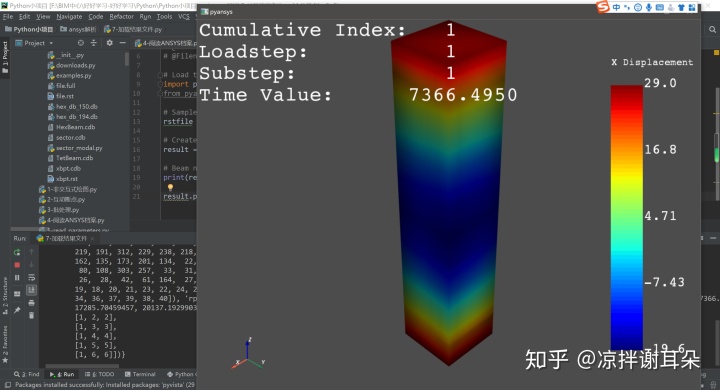Collapse the import fold marker on line 9
Screen dimensions: 720x390
pyautogui.click(x=160, y=85)
